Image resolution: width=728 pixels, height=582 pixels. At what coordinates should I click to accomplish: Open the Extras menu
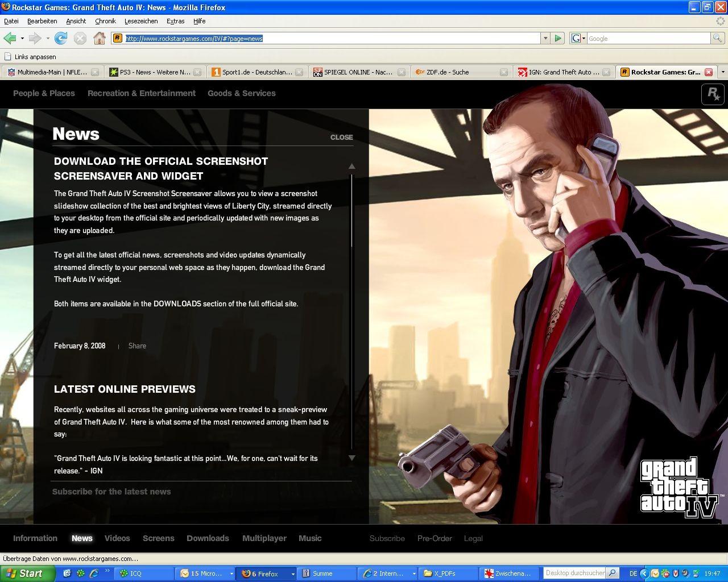(x=175, y=21)
